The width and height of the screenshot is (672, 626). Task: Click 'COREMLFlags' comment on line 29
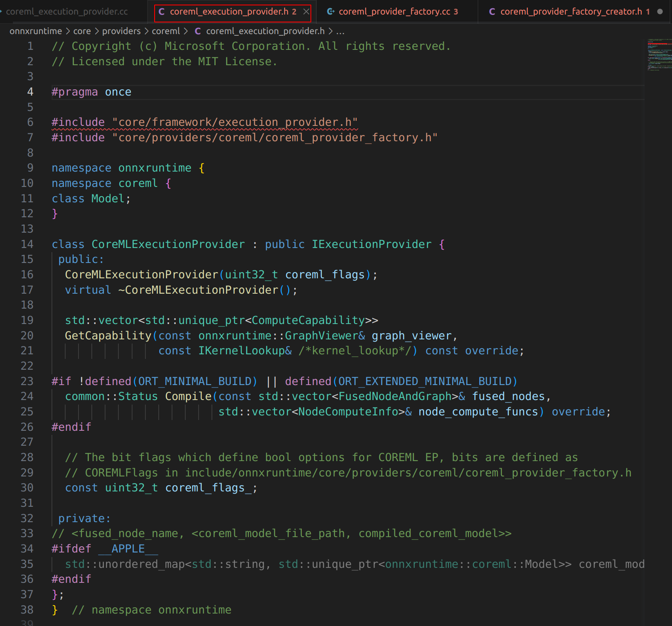(121, 473)
